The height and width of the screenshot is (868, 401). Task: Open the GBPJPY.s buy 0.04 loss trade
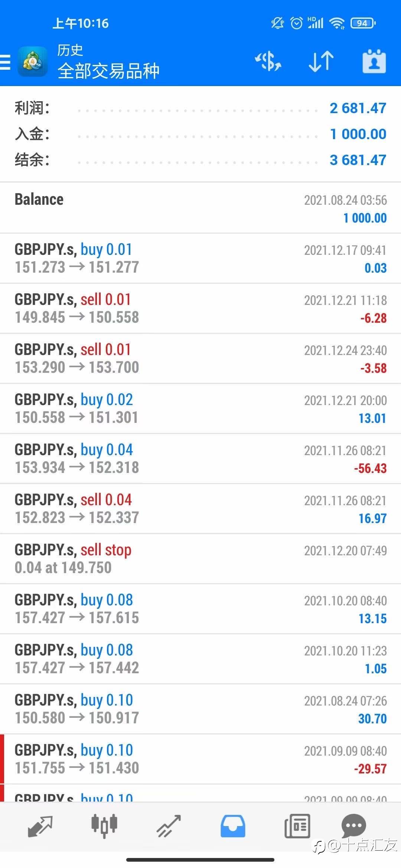pos(200,458)
